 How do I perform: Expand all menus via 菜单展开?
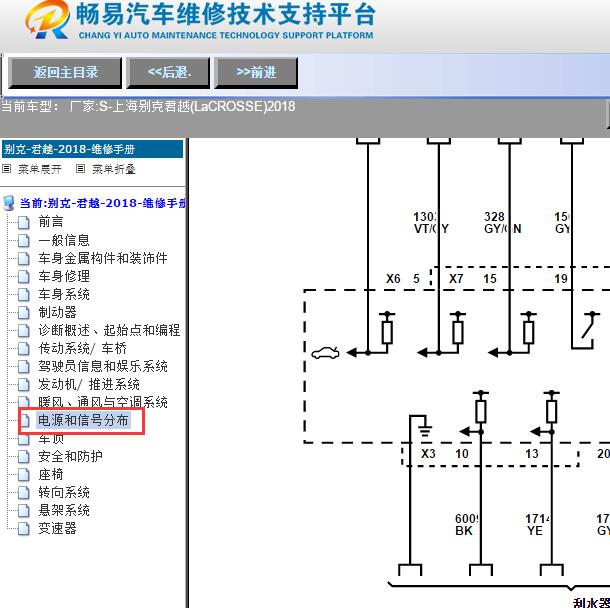[40, 169]
